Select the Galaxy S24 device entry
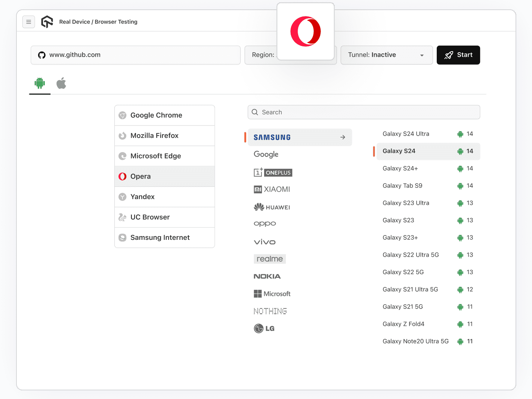The height and width of the screenshot is (399, 532). [x=399, y=151]
